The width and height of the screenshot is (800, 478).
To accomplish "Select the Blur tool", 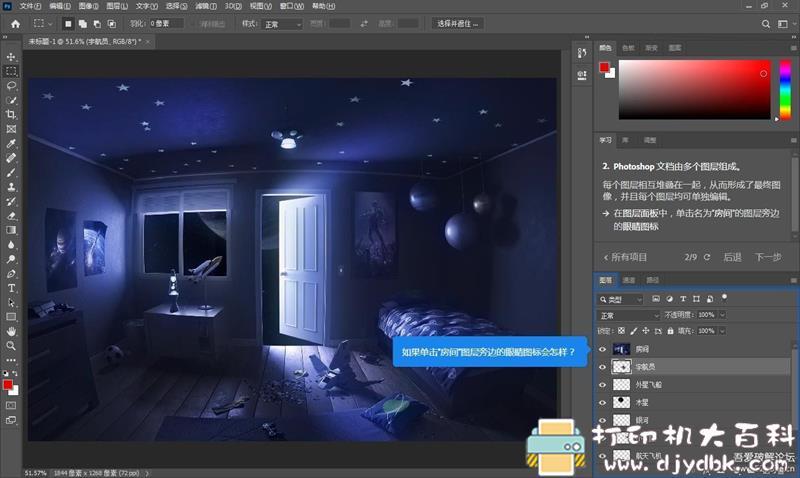I will [11, 244].
